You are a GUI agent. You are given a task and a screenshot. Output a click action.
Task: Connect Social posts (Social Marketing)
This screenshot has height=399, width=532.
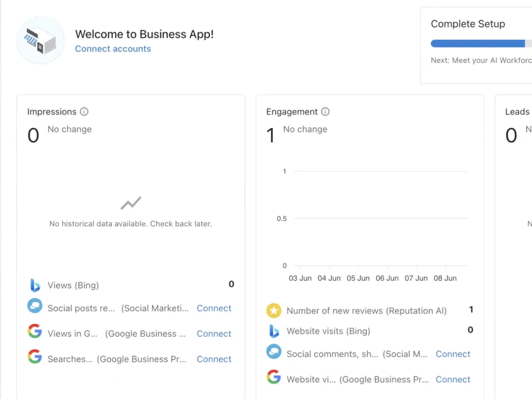(214, 308)
